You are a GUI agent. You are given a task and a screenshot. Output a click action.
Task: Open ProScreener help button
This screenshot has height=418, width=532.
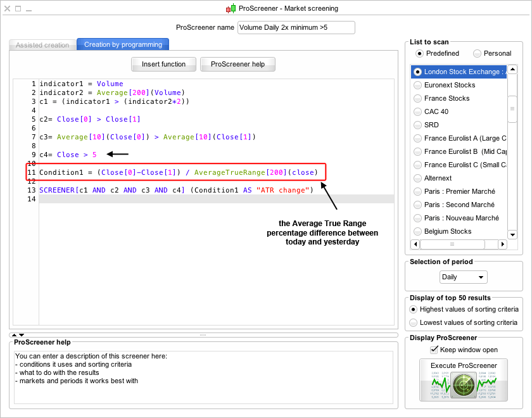tap(237, 64)
